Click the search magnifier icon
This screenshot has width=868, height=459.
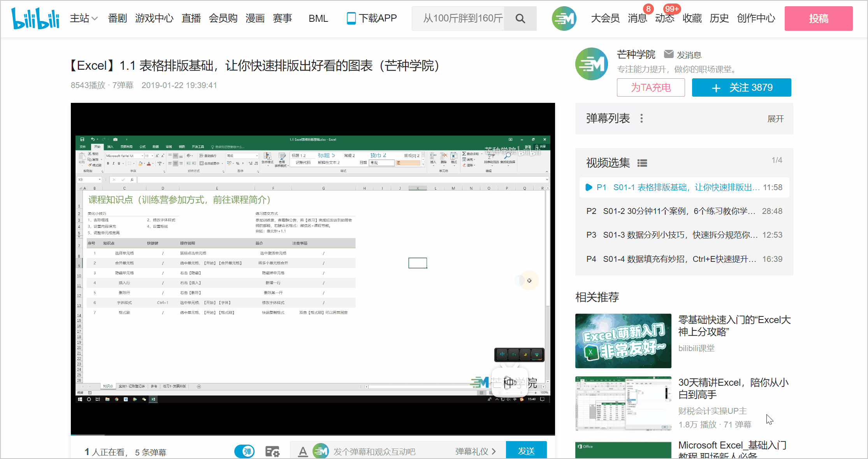[520, 18]
